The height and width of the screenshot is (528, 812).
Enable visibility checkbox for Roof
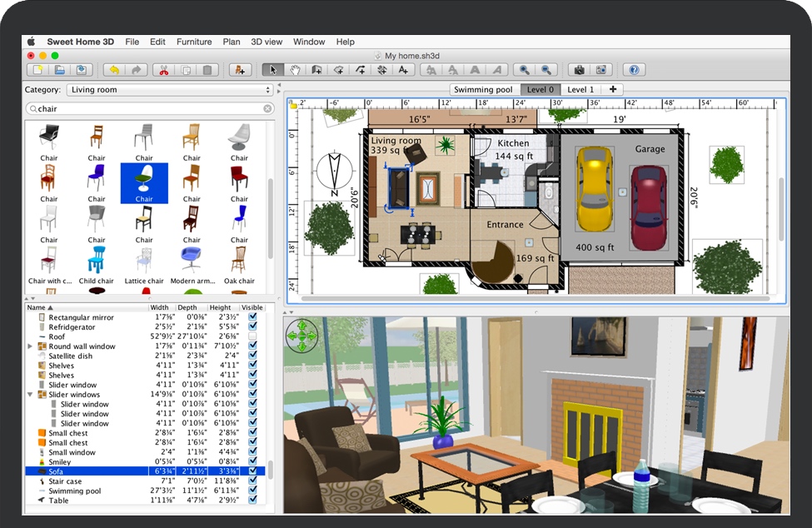[x=252, y=336]
